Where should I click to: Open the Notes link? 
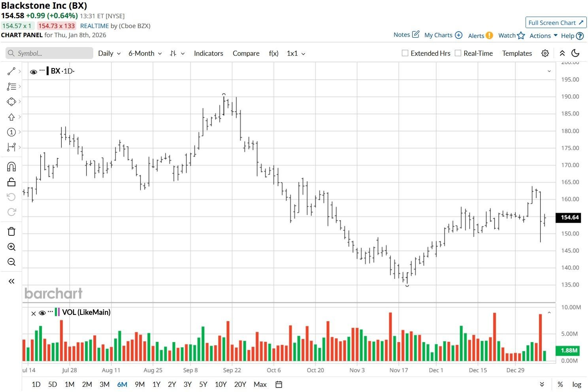[402, 35]
